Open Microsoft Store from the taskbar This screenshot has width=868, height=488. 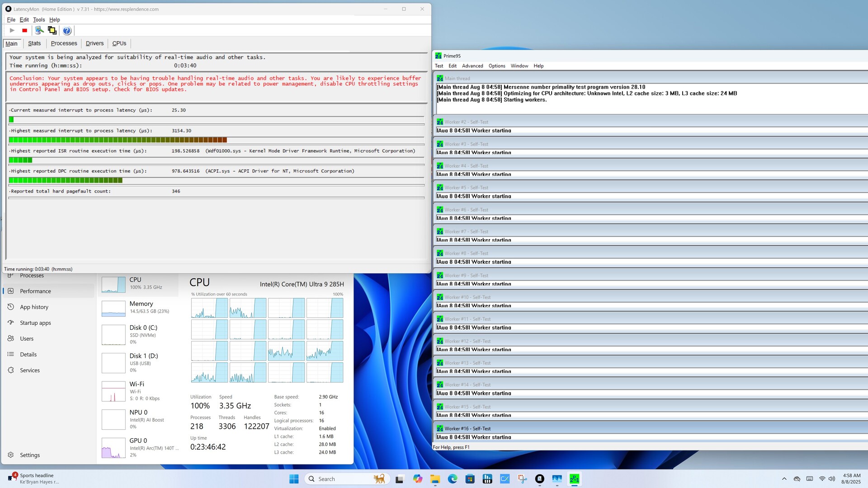[470, 479]
